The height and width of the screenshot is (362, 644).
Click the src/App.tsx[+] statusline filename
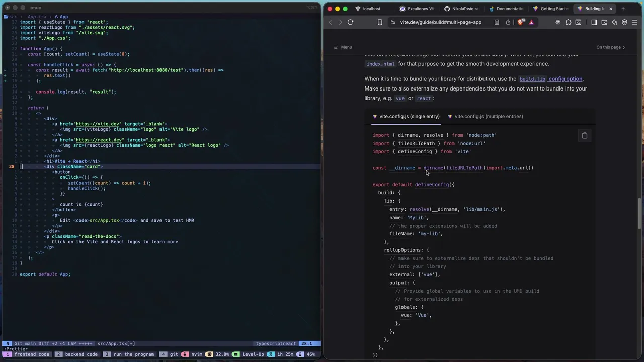pyautogui.click(x=116, y=344)
